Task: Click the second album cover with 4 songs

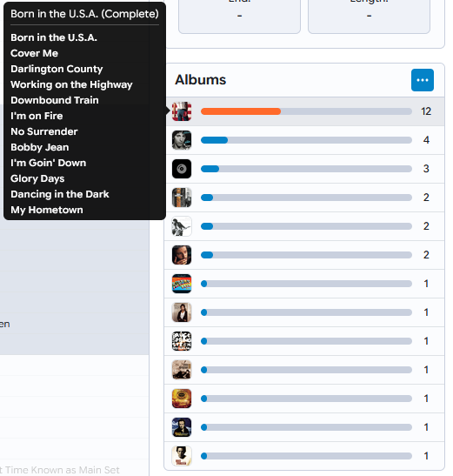Action: pyautogui.click(x=182, y=140)
